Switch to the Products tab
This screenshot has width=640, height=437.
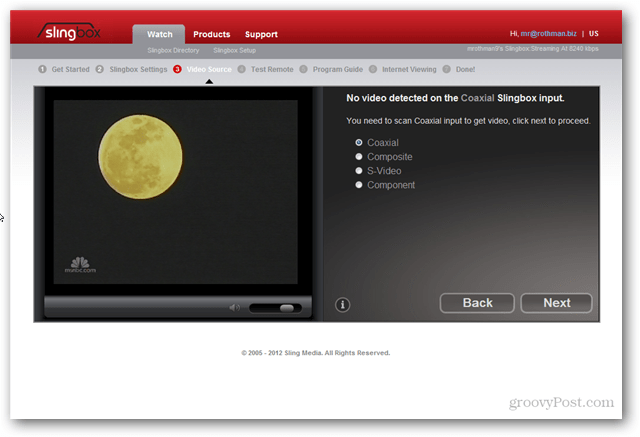211,34
